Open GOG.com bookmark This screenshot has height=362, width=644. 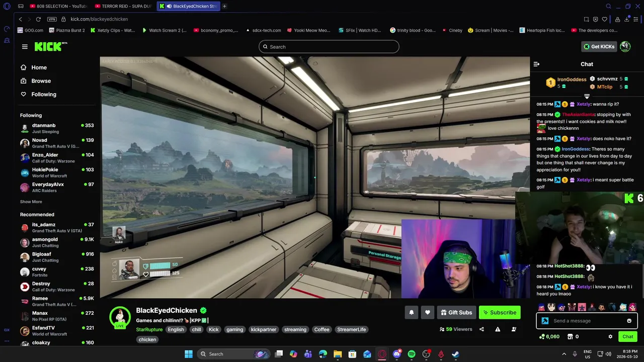pos(30,30)
